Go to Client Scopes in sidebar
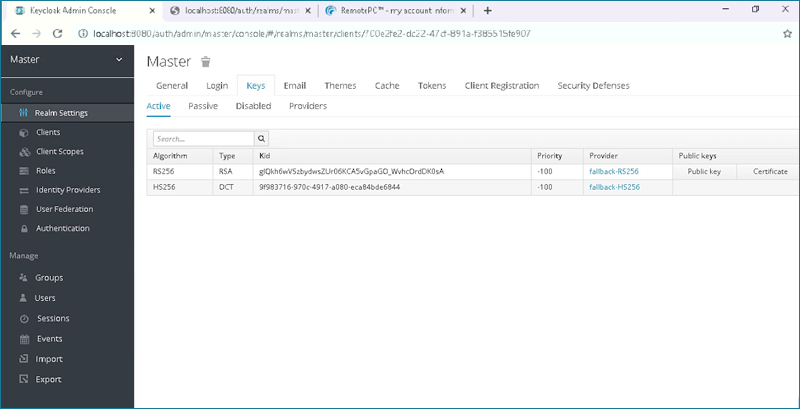The height and width of the screenshot is (409, 800). (59, 151)
